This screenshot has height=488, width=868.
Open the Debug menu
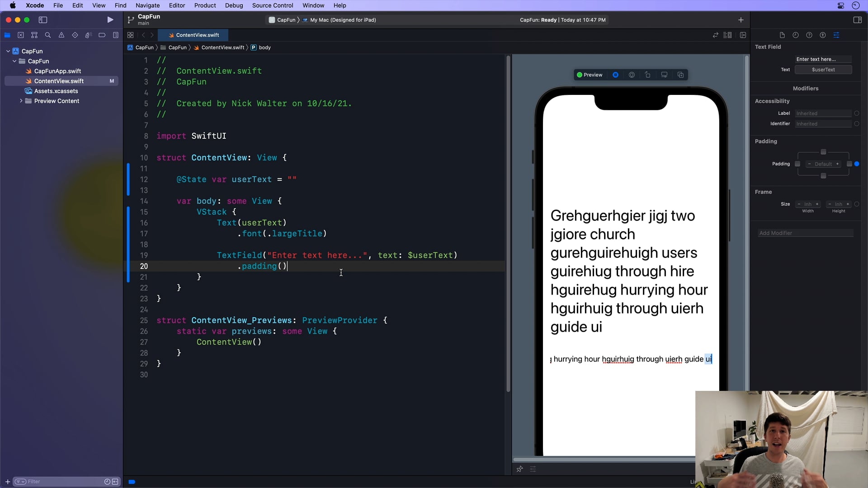pyautogui.click(x=234, y=5)
